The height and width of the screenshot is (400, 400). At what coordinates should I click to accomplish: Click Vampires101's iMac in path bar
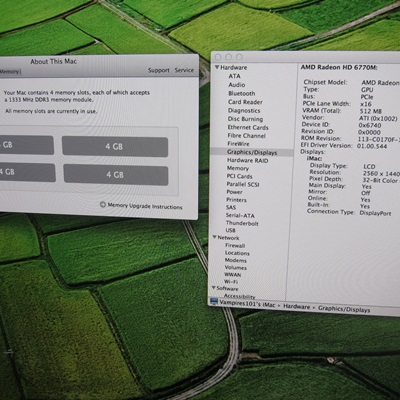248,304
